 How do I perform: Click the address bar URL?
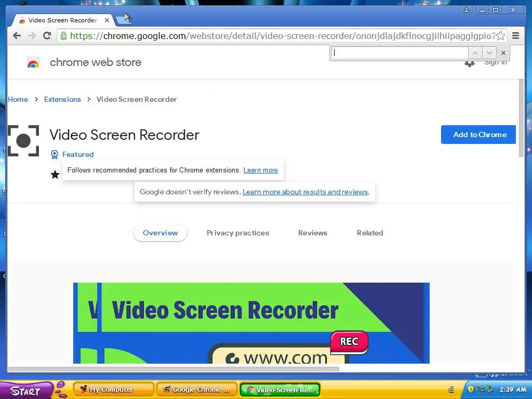[283, 36]
